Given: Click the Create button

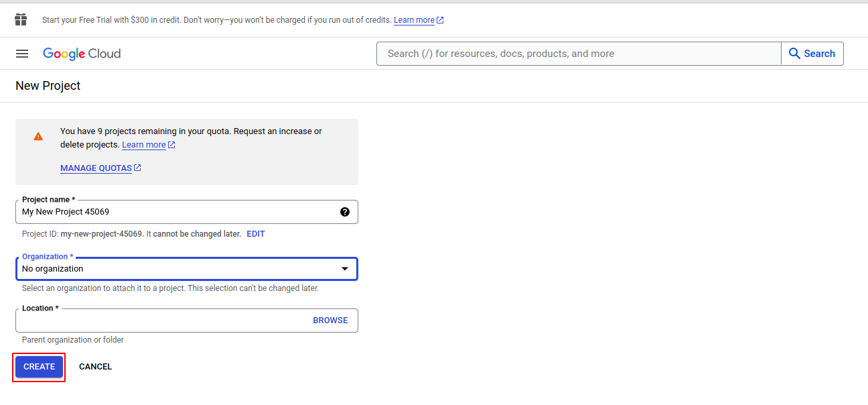Looking at the screenshot, I should point(40,367).
